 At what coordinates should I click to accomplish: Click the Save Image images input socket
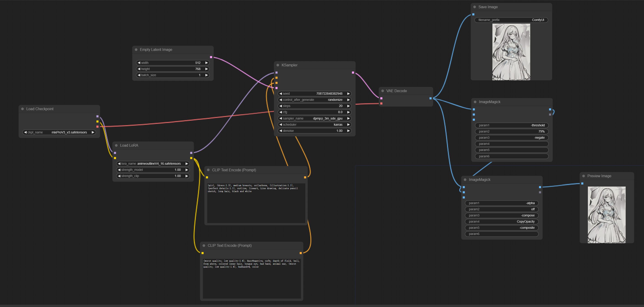[473, 15]
